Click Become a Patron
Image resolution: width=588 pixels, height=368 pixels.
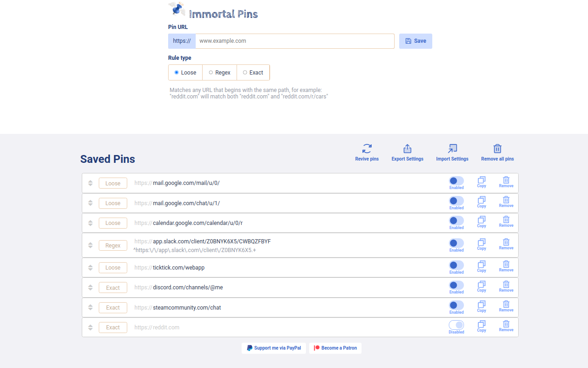point(335,348)
